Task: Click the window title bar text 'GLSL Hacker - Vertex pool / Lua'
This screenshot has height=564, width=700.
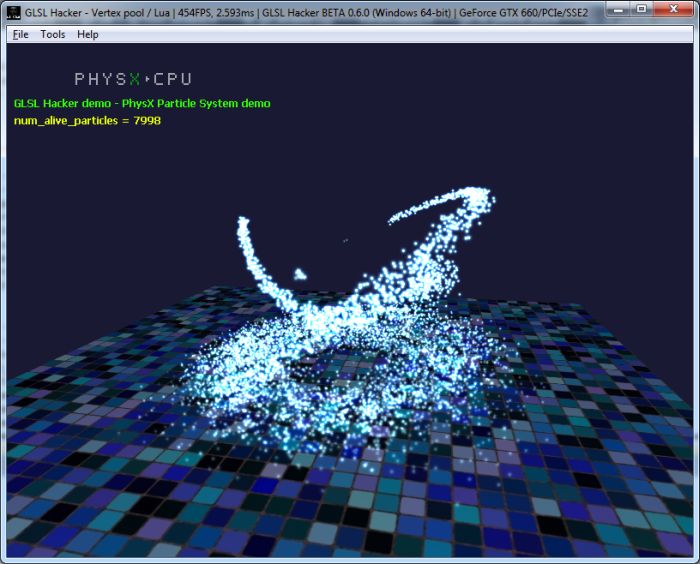Action: click(97, 13)
